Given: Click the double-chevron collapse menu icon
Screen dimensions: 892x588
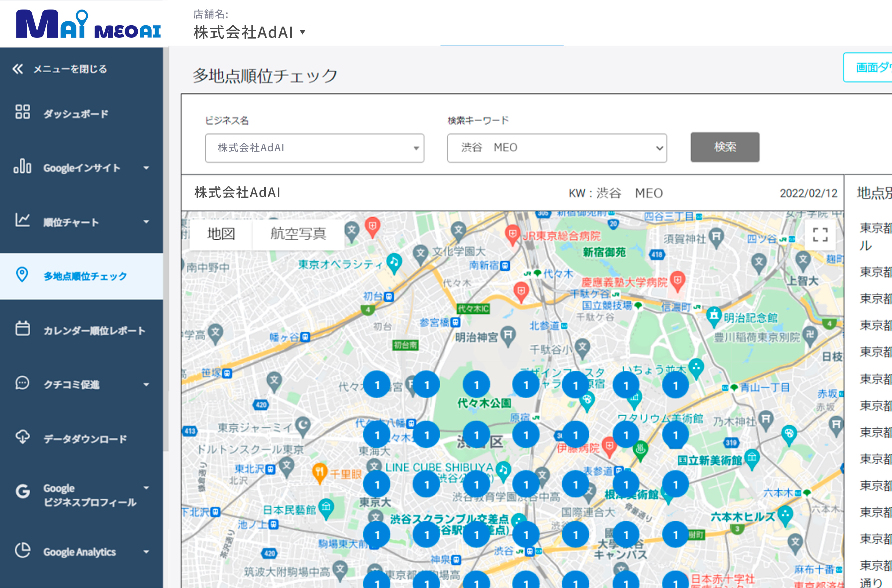Looking at the screenshot, I should click(x=18, y=69).
